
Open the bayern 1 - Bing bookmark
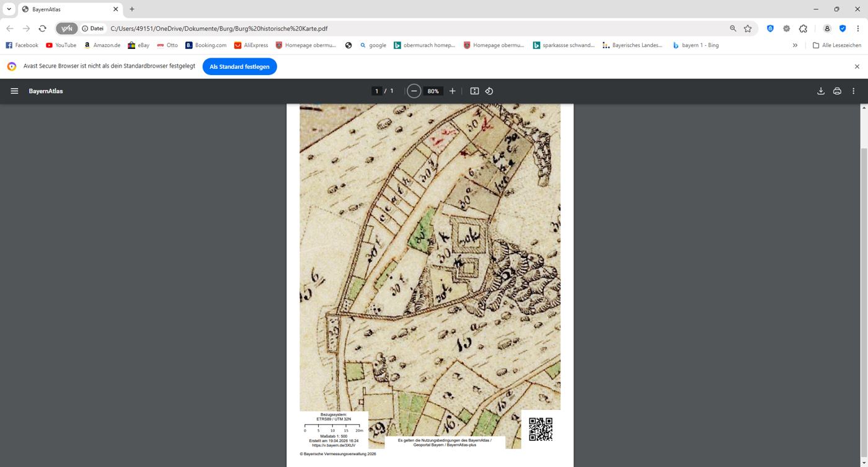click(x=696, y=45)
